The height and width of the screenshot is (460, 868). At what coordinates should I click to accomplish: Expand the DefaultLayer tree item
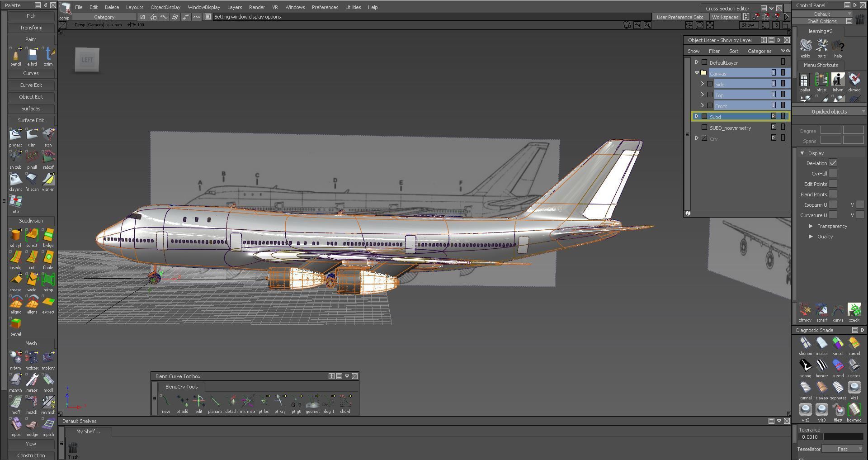click(x=697, y=62)
